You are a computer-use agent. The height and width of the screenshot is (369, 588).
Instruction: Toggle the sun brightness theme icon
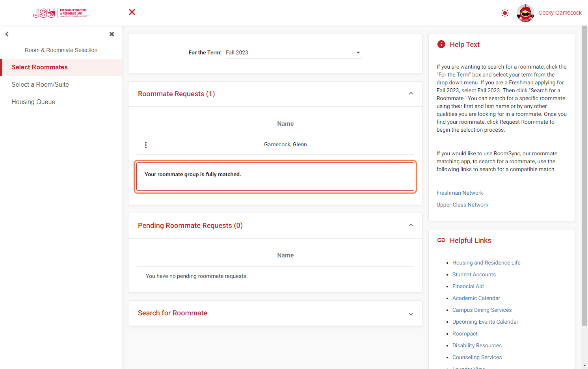[505, 13]
